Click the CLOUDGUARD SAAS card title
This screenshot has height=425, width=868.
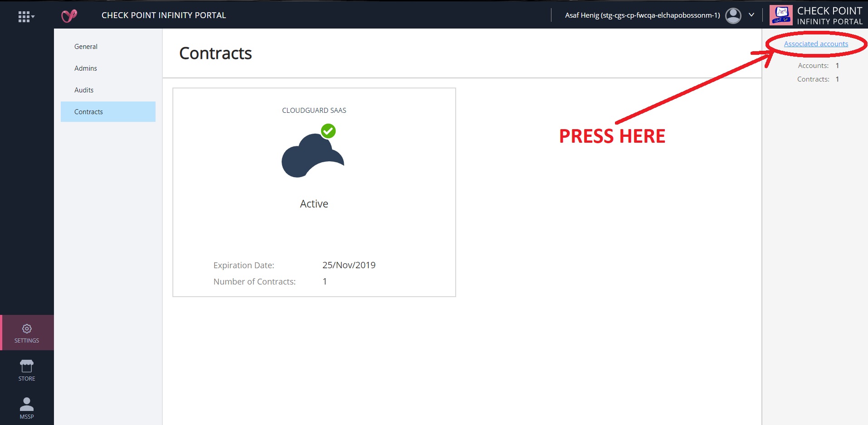pos(314,111)
